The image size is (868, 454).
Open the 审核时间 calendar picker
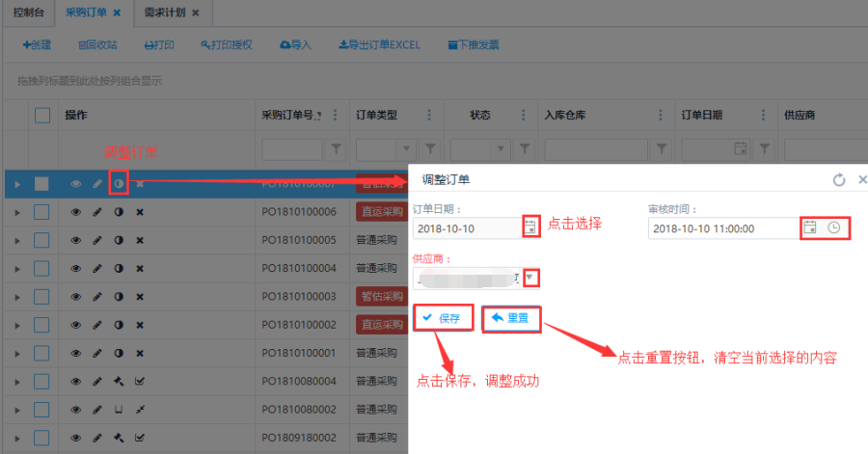coord(810,228)
